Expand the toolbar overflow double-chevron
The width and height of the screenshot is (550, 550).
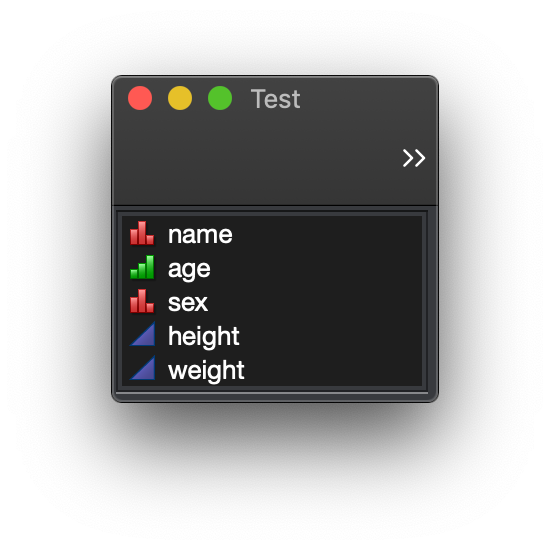414,158
